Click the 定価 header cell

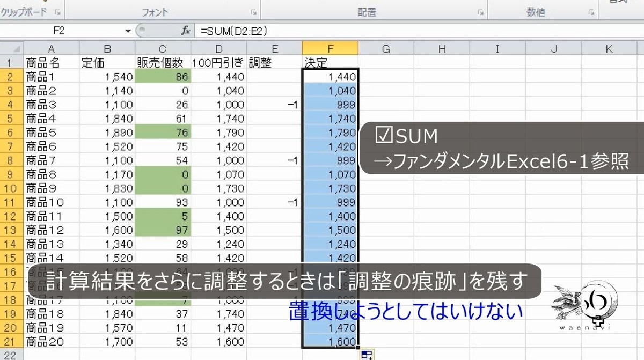point(107,62)
